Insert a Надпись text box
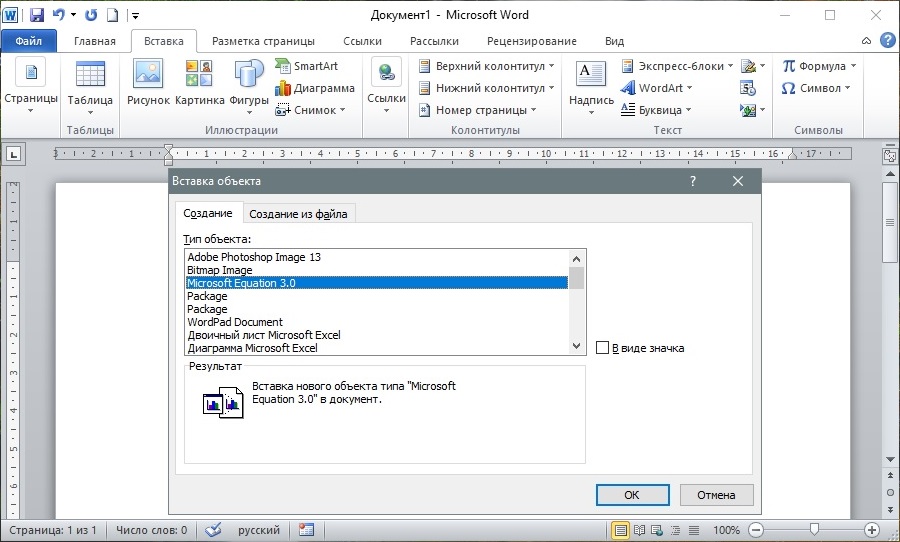Screen dimensions: 900x542 (x=591, y=86)
